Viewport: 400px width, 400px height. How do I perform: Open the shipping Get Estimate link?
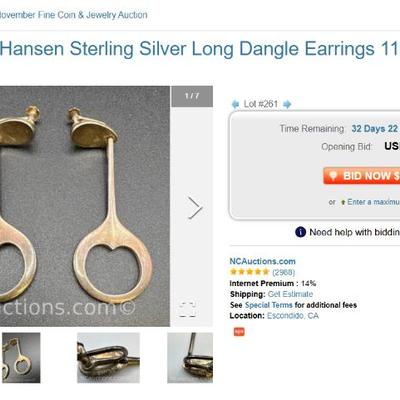[290, 294]
